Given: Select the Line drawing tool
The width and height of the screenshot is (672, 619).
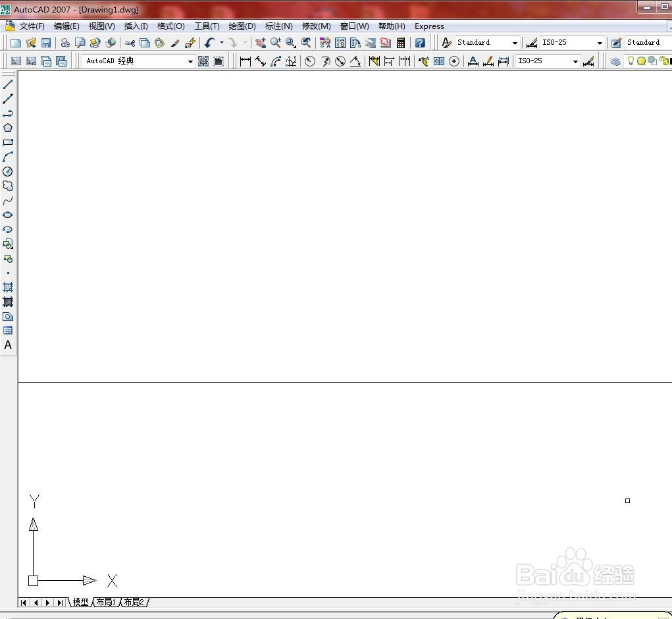Looking at the screenshot, I should pos(8,84).
